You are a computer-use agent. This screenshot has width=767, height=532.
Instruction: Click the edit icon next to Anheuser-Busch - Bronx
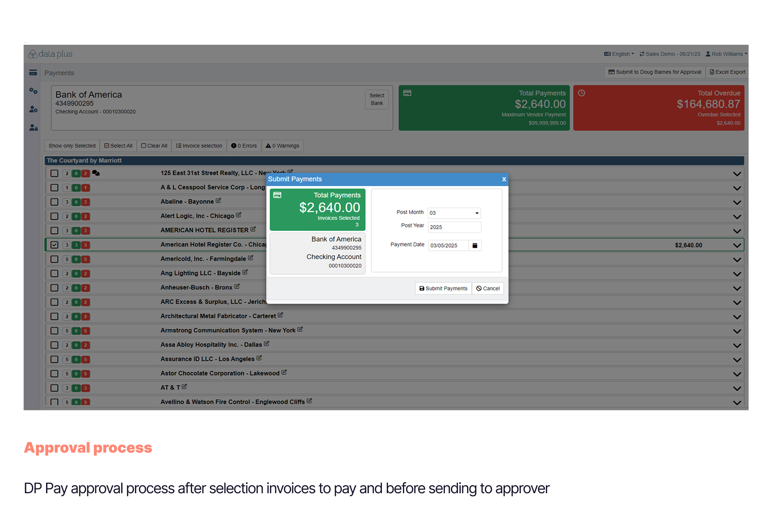coord(237,286)
